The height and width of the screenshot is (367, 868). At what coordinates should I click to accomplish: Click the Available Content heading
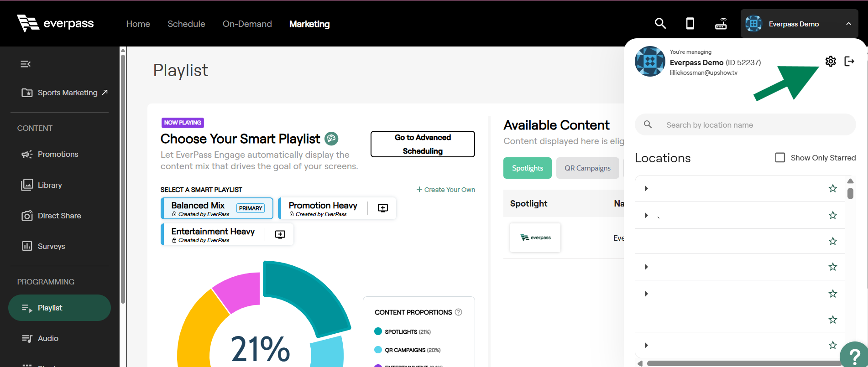(x=556, y=125)
